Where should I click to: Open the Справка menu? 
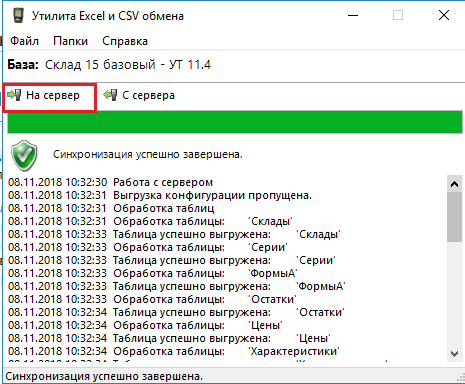click(125, 41)
